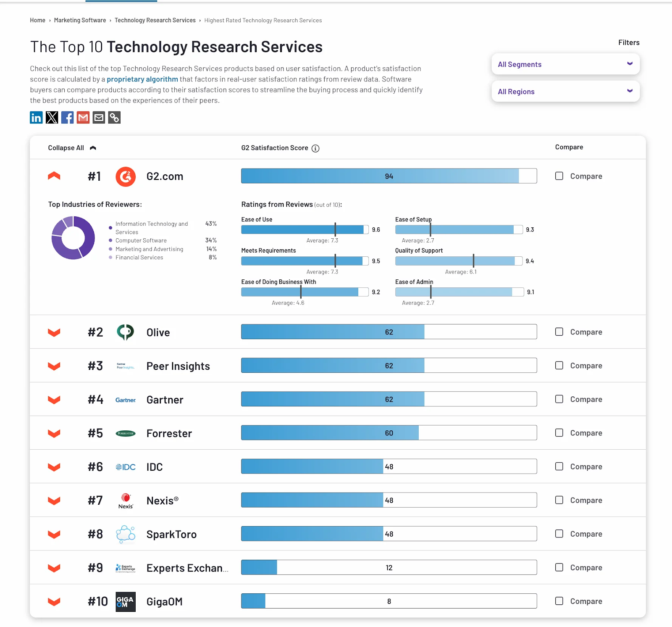
Task: Enable Compare for Gartner
Action: pyautogui.click(x=559, y=399)
